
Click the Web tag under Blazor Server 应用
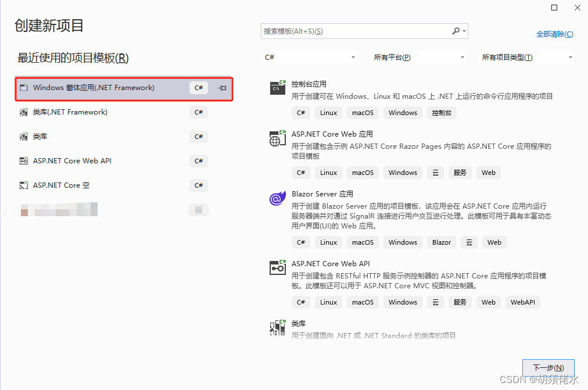click(494, 242)
